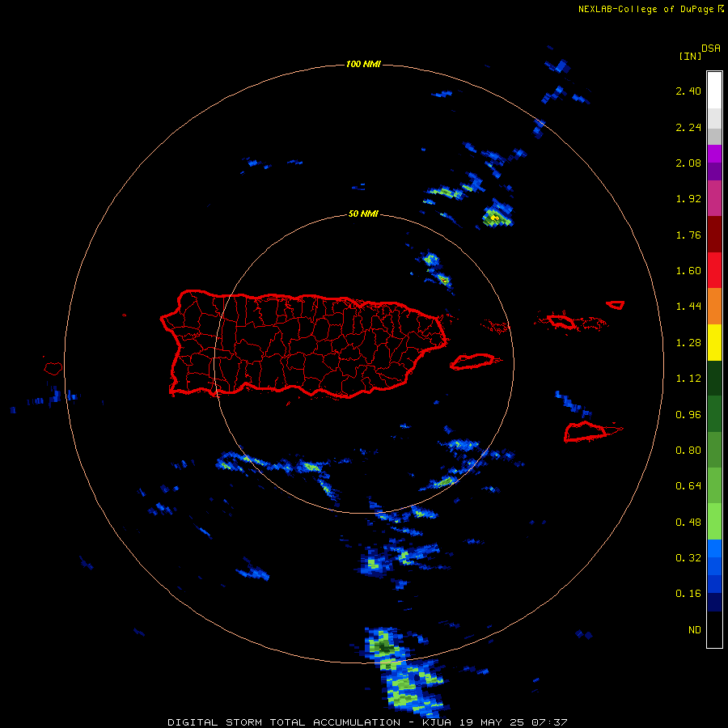The image size is (728, 728).
Task: Click the 1.92 legend value
Action: click(688, 199)
